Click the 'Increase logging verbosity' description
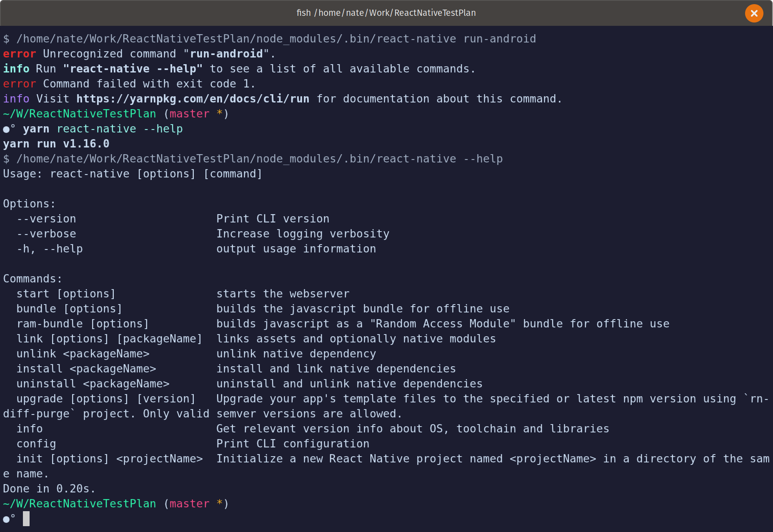The width and height of the screenshot is (773, 532). coord(303,234)
